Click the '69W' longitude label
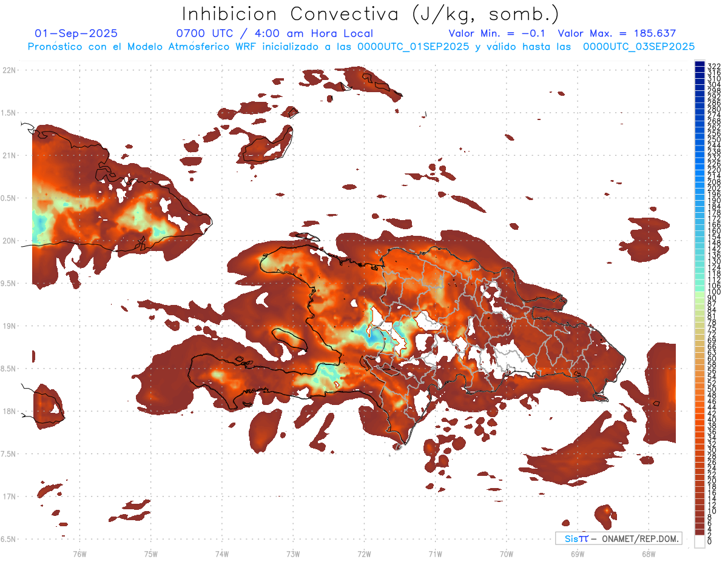This screenshot has height=562, width=728. click(578, 554)
